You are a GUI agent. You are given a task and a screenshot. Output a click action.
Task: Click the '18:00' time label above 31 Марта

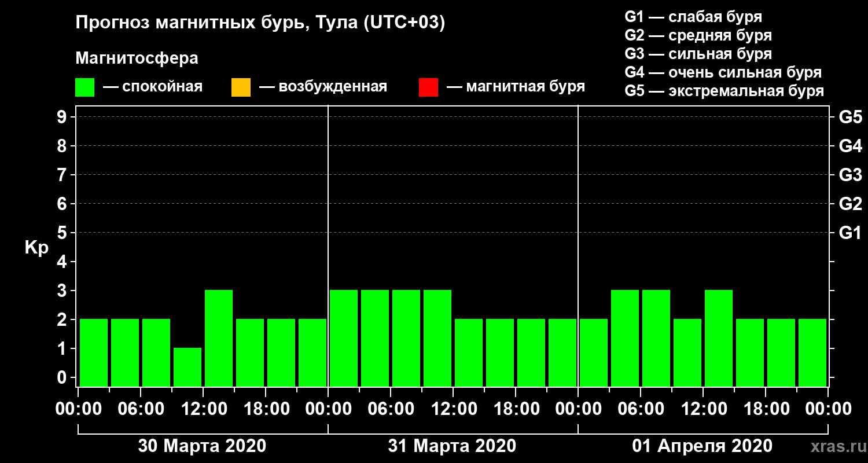[516, 409]
